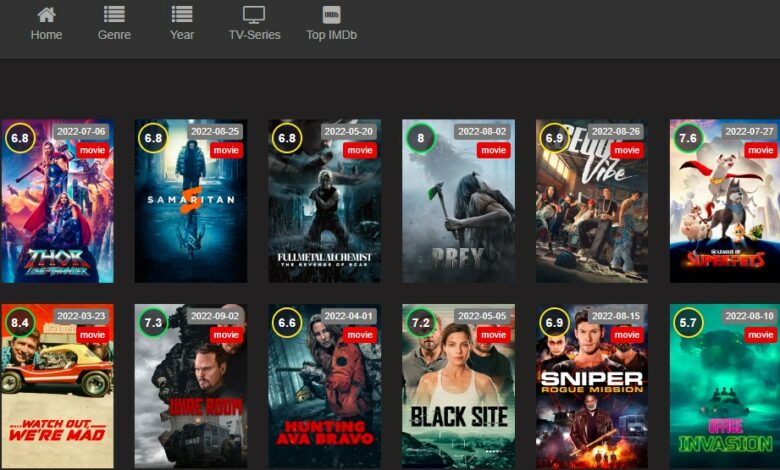Open the Seoul Vibe movie poster
This screenshot has height=470, width=780.
591,201
